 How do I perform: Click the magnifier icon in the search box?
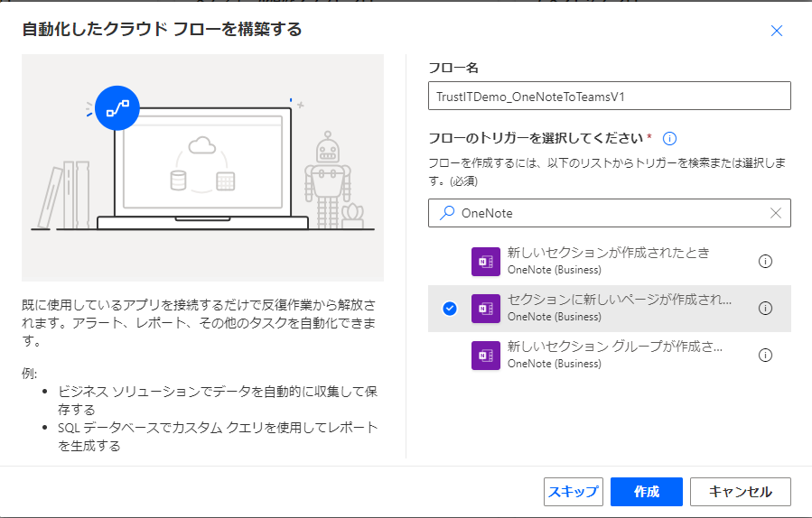445,213
